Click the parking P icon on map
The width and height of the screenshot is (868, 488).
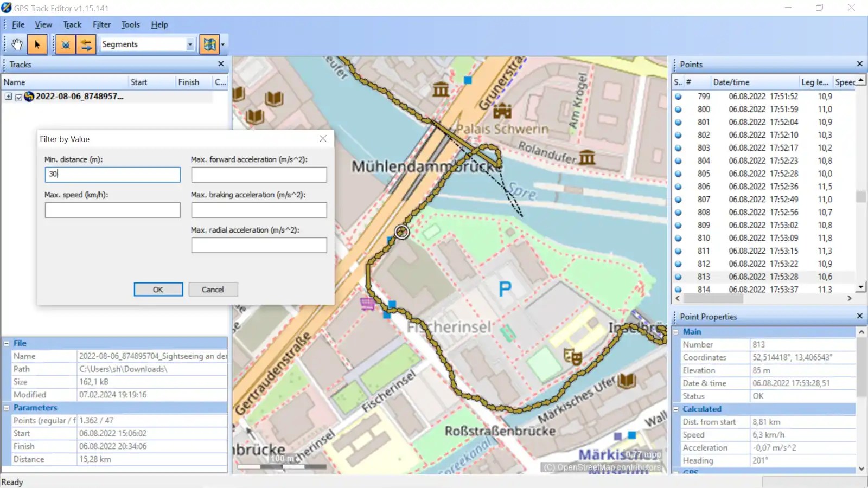[x=505, y=289]
